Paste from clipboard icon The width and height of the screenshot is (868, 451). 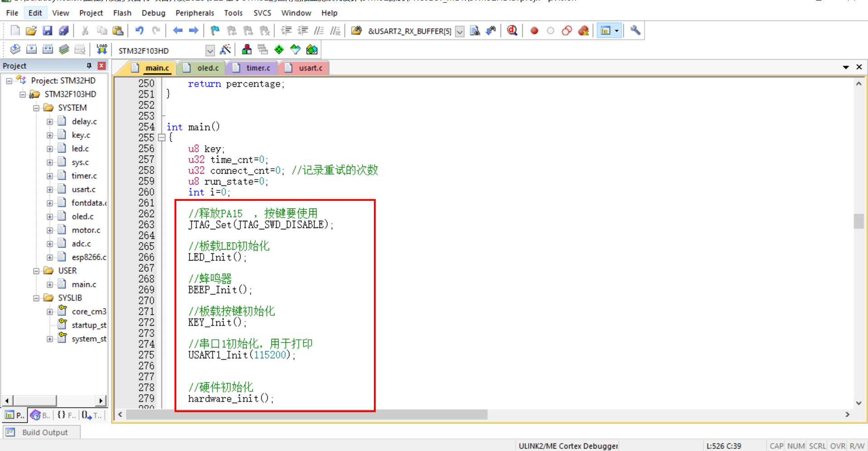[118, 31]
